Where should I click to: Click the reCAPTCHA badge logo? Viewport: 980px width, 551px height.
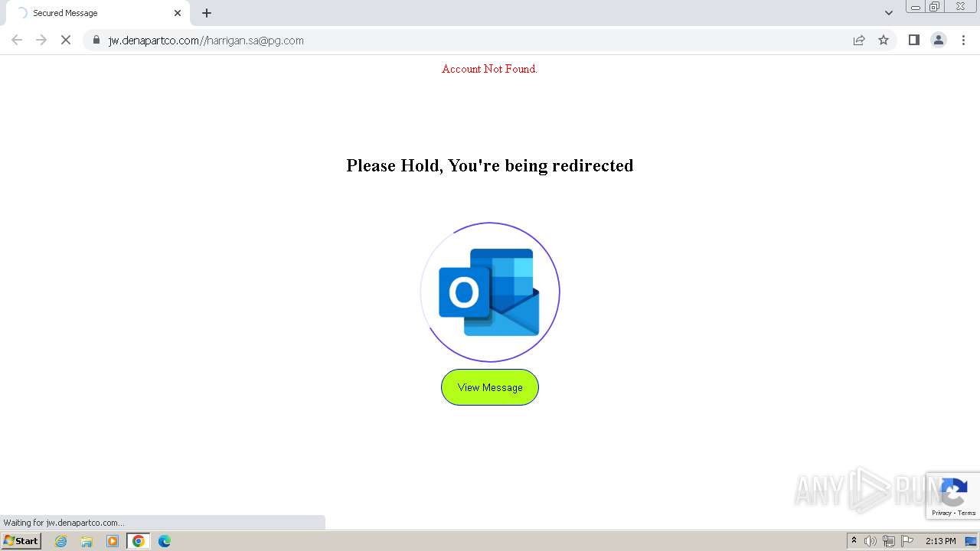(x=953, y=492)
